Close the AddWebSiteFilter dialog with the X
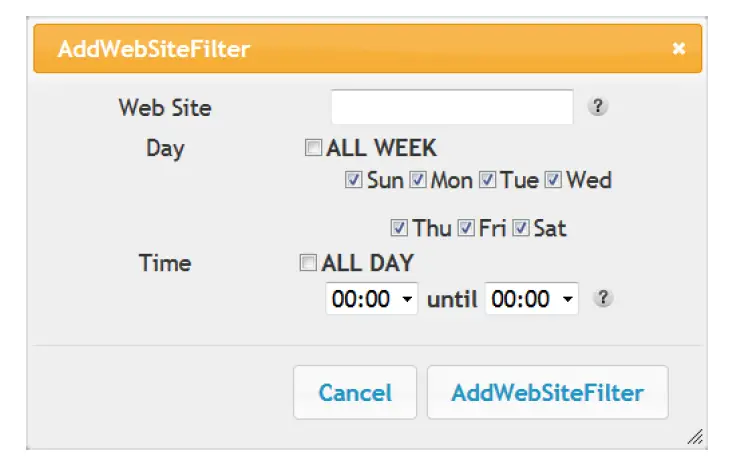Viewport: 733px width, 461px height. (679, 48)
